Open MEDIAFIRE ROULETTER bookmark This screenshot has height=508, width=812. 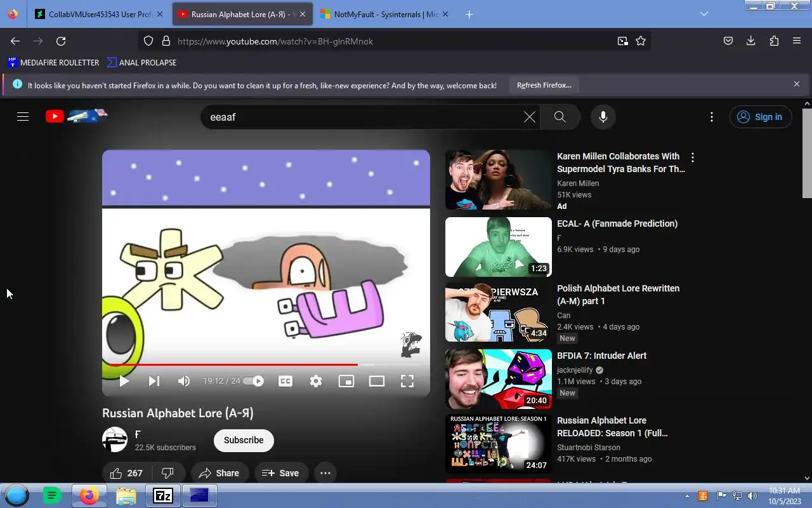click(53, 62)
